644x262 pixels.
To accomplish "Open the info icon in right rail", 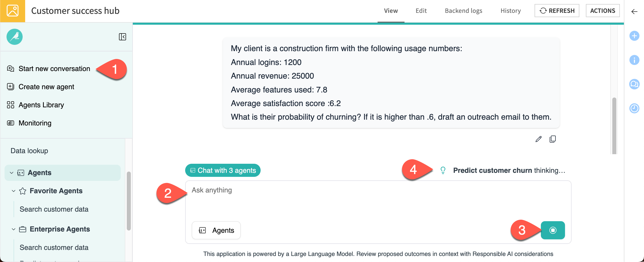I will pos(634,60).
